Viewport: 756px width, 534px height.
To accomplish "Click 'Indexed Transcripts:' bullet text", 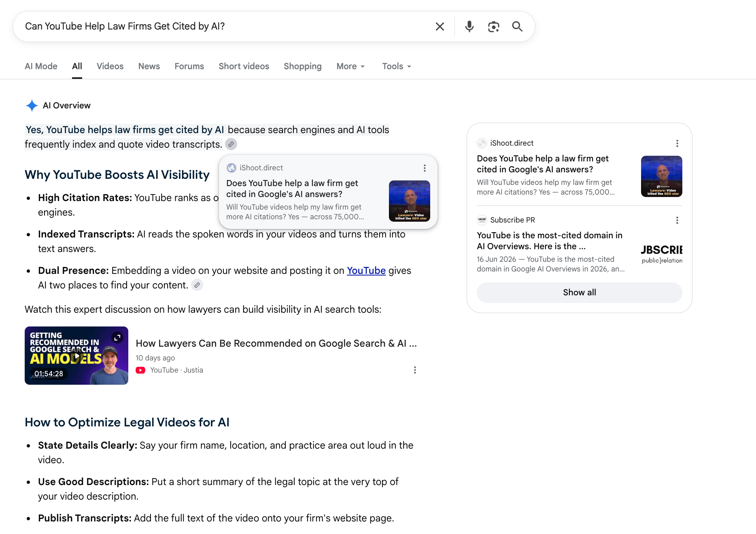I will [86, 234].
